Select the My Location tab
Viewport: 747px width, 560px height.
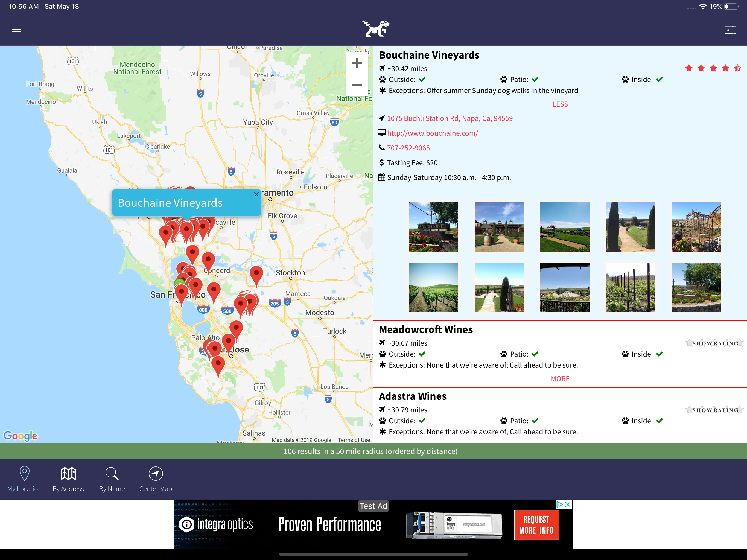(24, 479)
